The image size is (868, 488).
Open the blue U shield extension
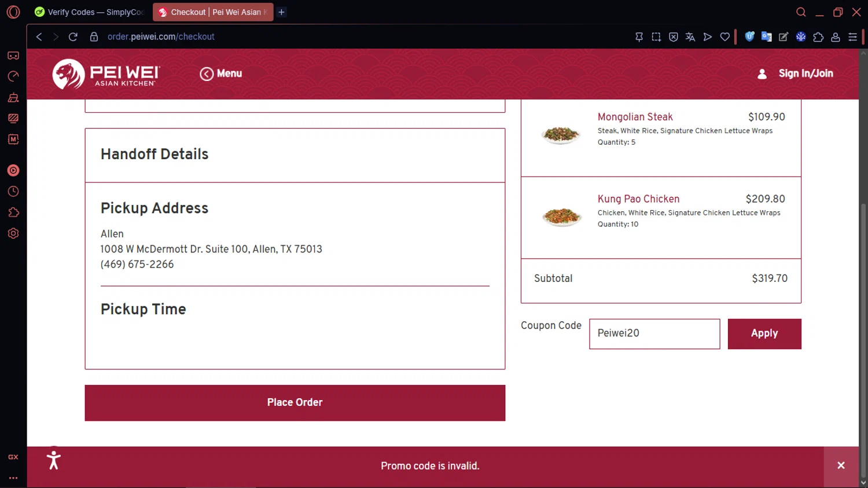749,36
